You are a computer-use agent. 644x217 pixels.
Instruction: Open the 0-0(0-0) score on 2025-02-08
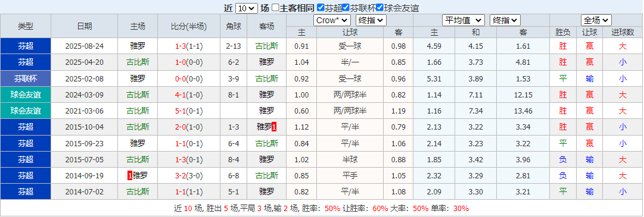[x=189, y=78]
